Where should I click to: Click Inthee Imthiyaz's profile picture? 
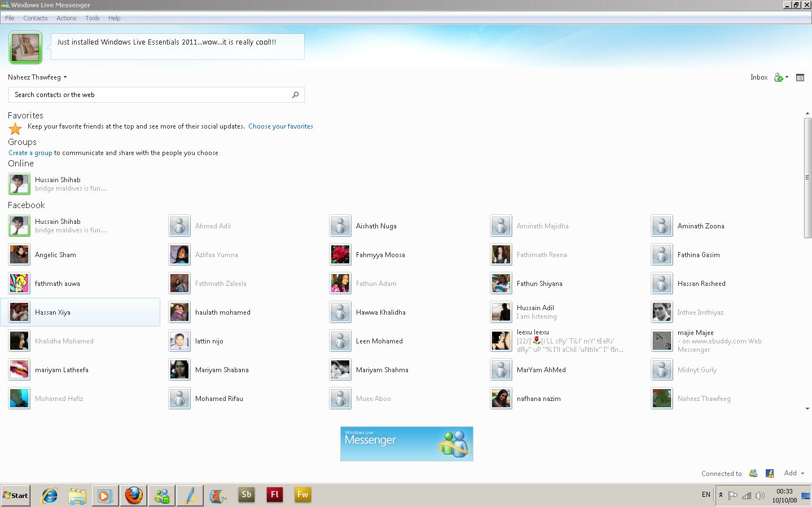click(662, 312)
